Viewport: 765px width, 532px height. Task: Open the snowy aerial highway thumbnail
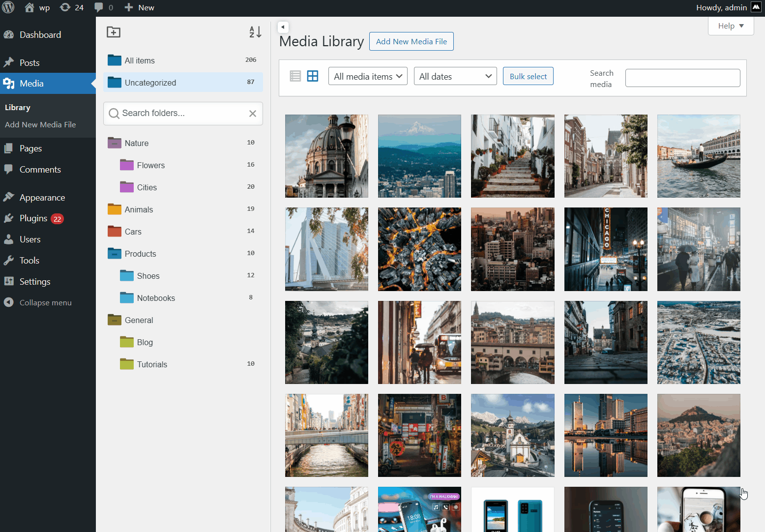(699, 342)
